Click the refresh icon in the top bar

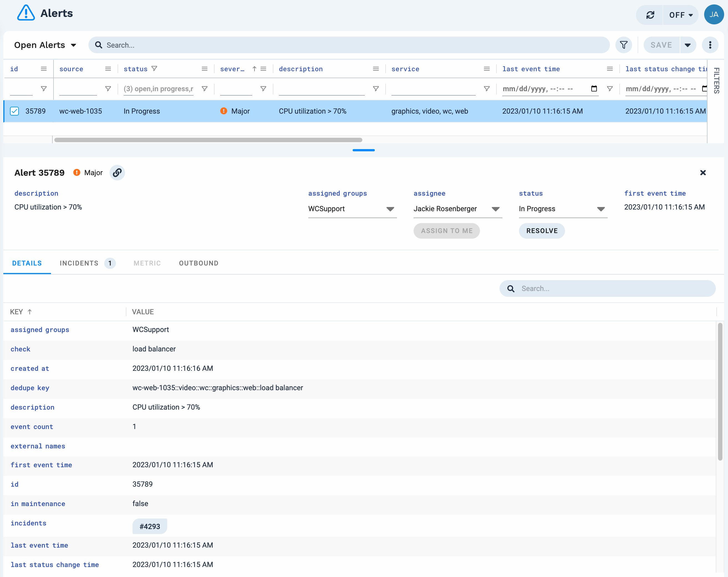(x=650, y=15)
